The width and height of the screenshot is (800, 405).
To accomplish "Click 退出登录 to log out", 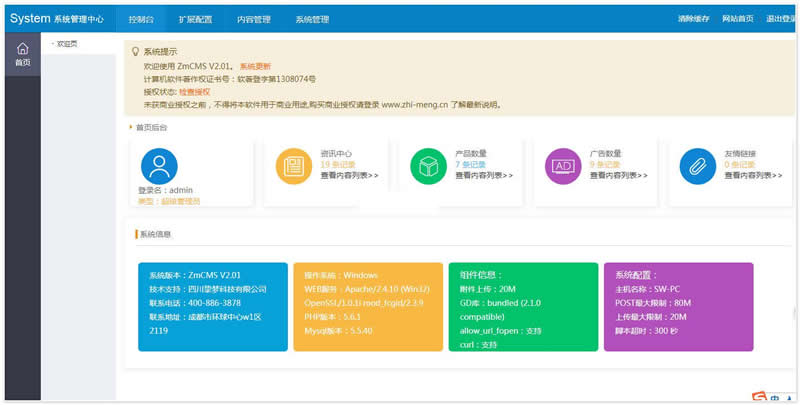I will (780, 18).
